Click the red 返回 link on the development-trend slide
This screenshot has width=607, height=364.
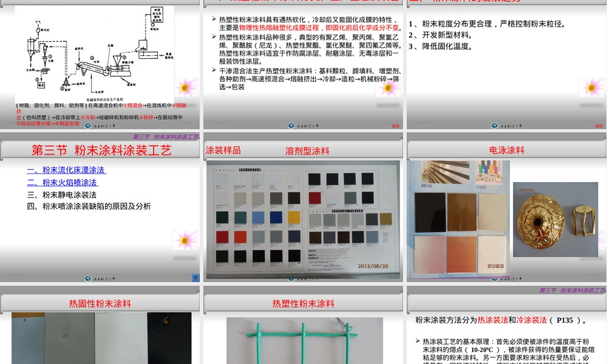(x=599, y=126)
